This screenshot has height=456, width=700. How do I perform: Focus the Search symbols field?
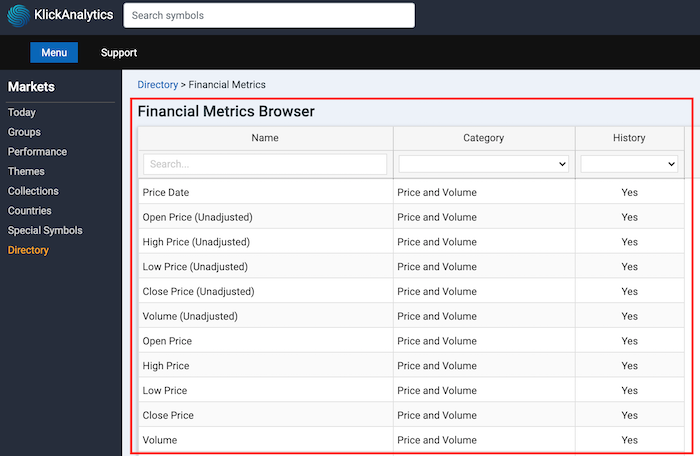click(269, 16)
